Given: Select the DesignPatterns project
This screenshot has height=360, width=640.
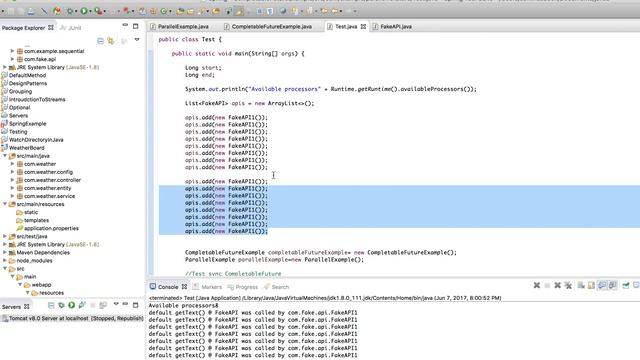Looking at the screenshot, I should point(28,83).
